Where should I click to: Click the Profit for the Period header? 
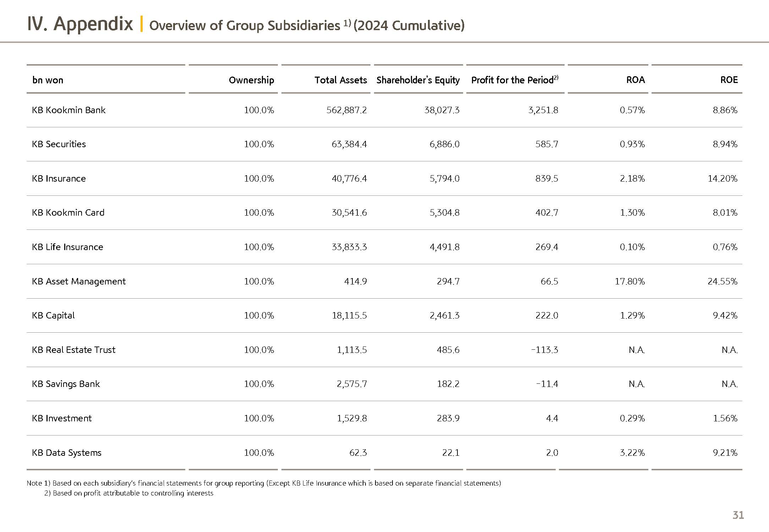point(514,80)
